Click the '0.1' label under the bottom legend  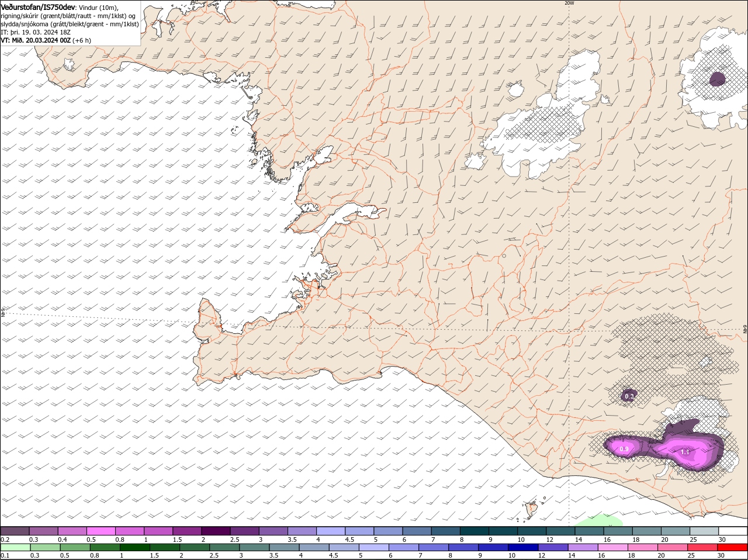[5, 555]
